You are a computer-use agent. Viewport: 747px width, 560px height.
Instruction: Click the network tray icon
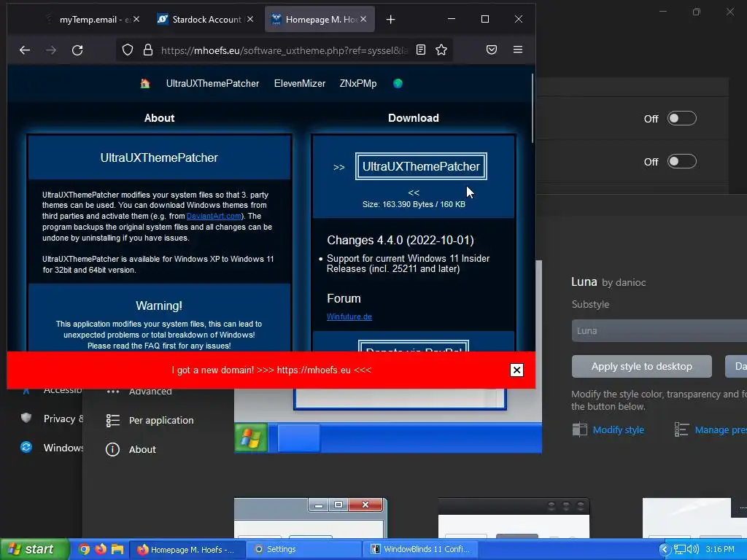click(680, 550)
